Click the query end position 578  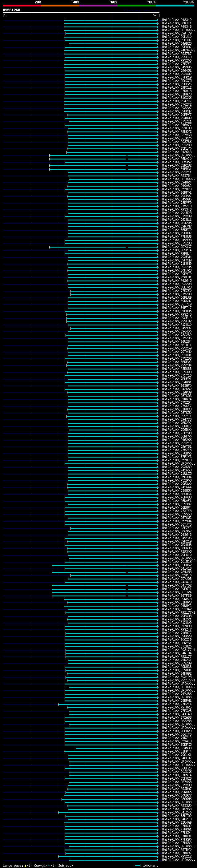155,15
